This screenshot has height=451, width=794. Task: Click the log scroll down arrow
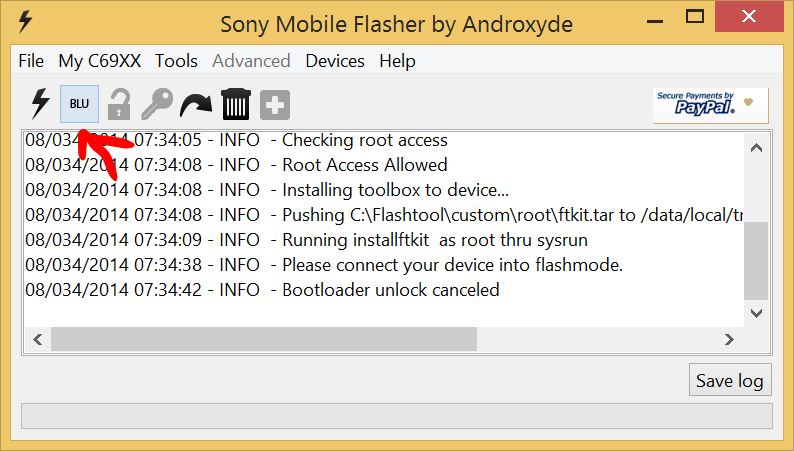coord(757,313)
